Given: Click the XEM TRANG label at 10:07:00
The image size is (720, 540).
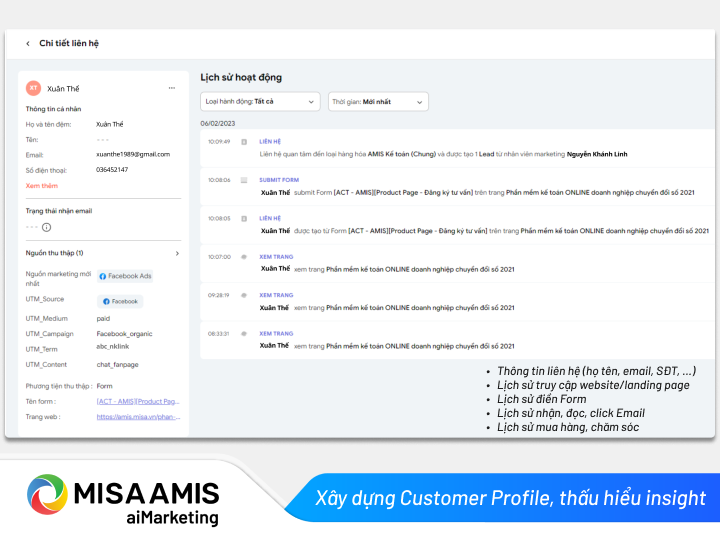Looking at the screenshot, I should [276, 257].
